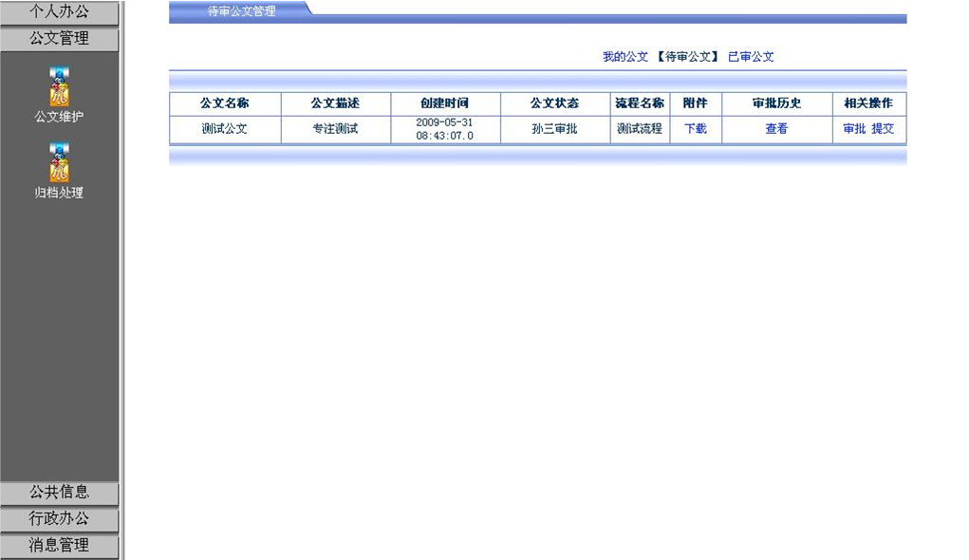The width and height of the screenshot is (969, 560).
Task: Click the 公文状态 column header
Action: (x=555, y=103)
